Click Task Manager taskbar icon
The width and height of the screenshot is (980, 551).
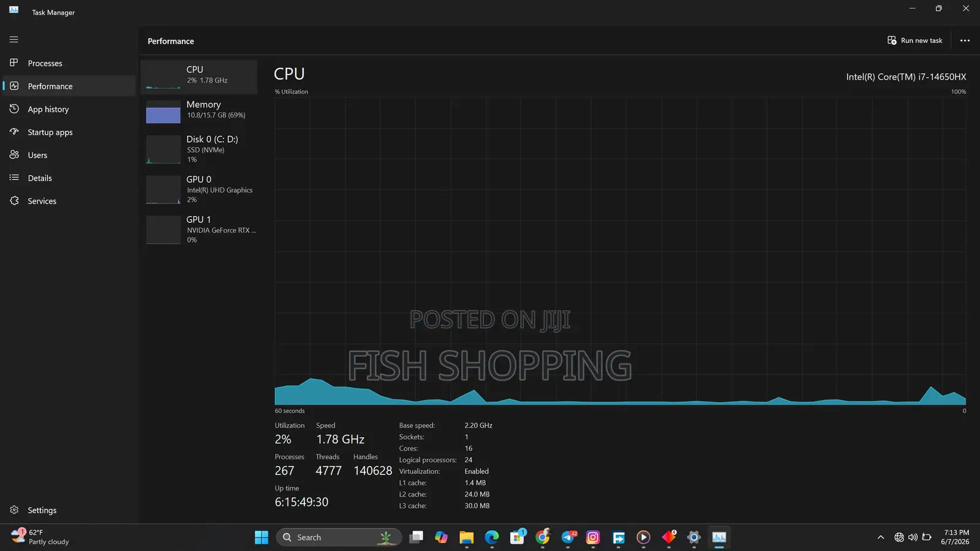[719, 538]
